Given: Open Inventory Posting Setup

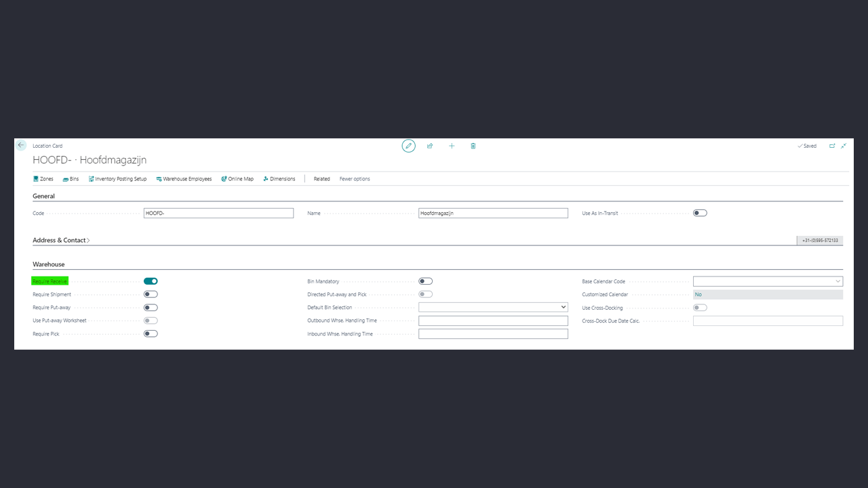Looking at the screenshot, I should pyautogui.click(x=117, y=179).
